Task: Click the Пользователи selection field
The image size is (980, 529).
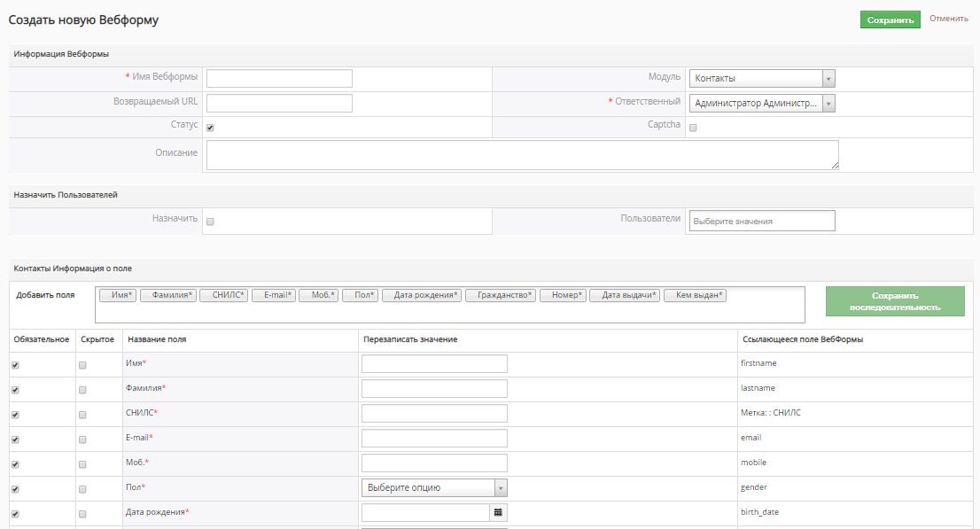Action: coord(761,221)
